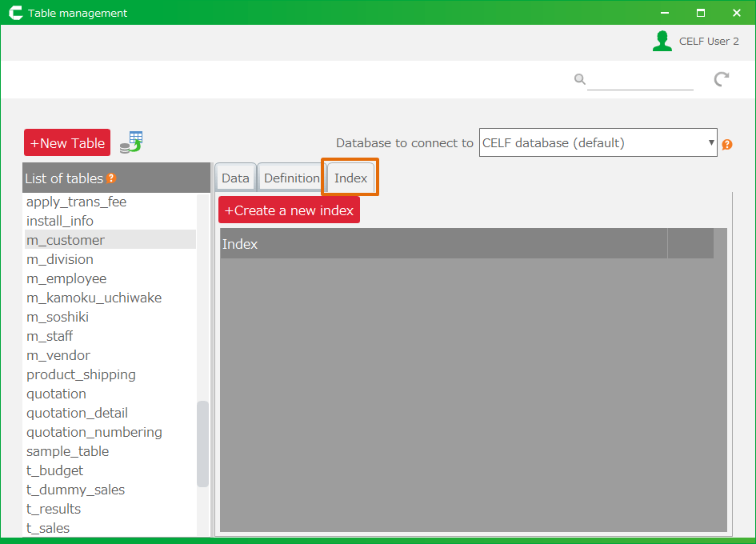Click the CELF User 2 avatar icon

click(662, 42)
